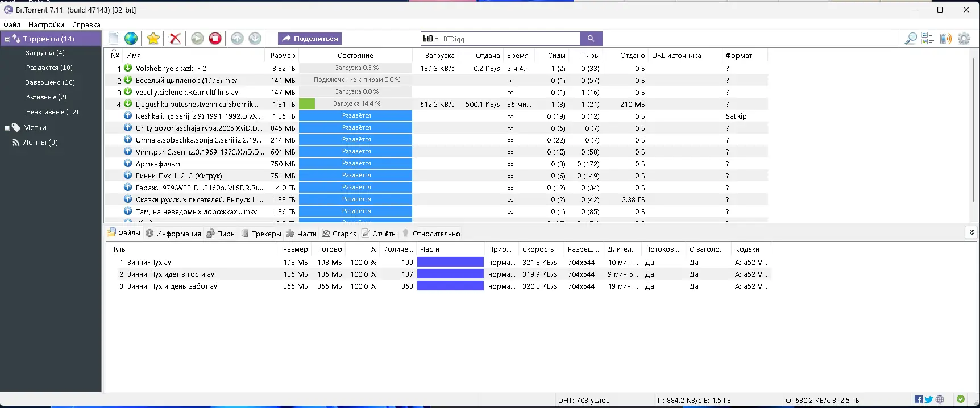The width and height of the screenshot is (980, 408).
Task: Click the magnifying glass icon in right toolbar
Action: pos(911,39)
